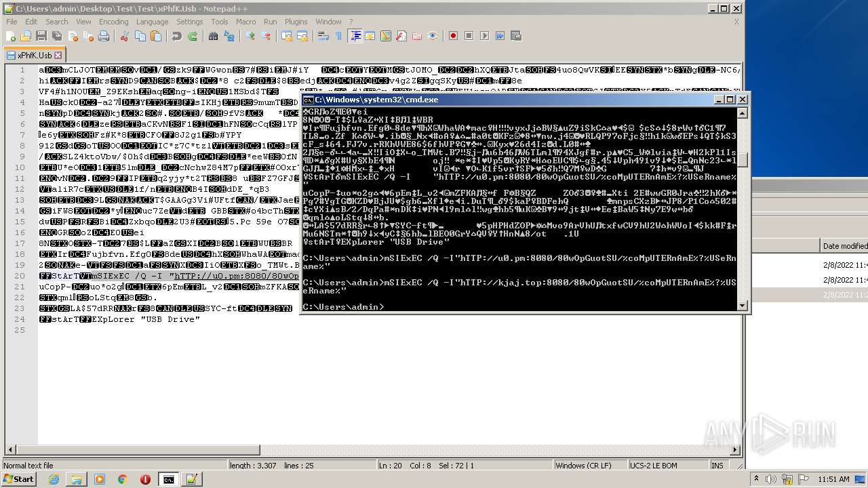The width and height of the screenshot is (868, 488).
Task: Click the taskbar clock 11:51 AM
Action: pos(833,479)
